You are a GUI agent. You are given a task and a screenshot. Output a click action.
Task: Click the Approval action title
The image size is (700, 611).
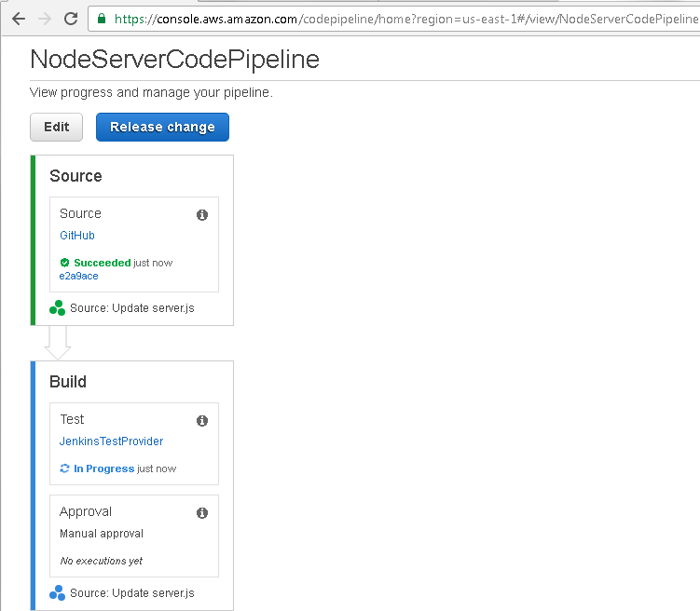(x=86, y=511)
